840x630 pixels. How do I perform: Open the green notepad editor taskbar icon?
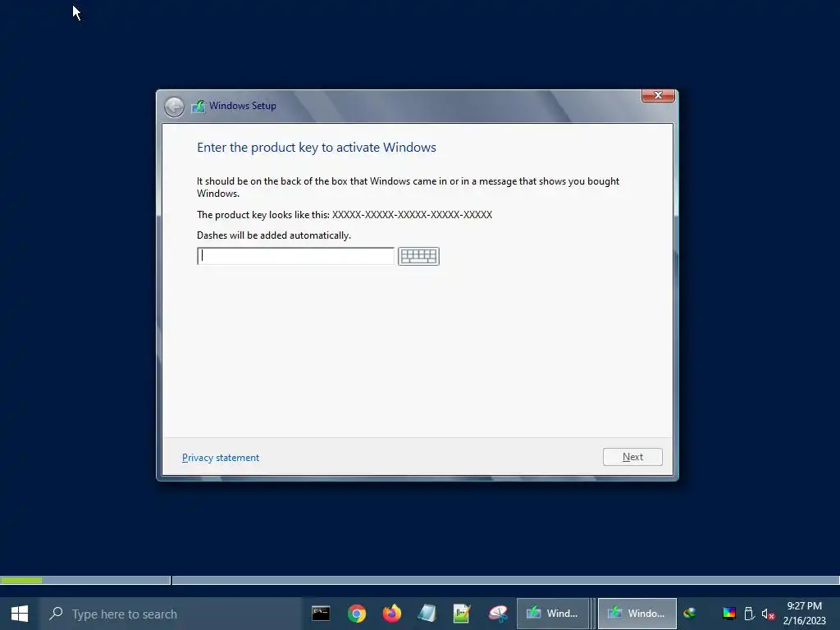tap(462, 614)
